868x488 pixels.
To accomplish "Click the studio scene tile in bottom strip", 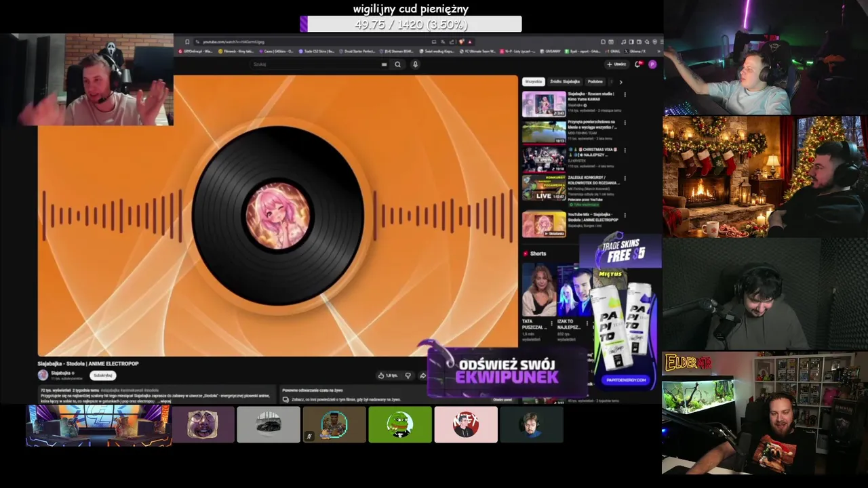I will click(98, 426).
